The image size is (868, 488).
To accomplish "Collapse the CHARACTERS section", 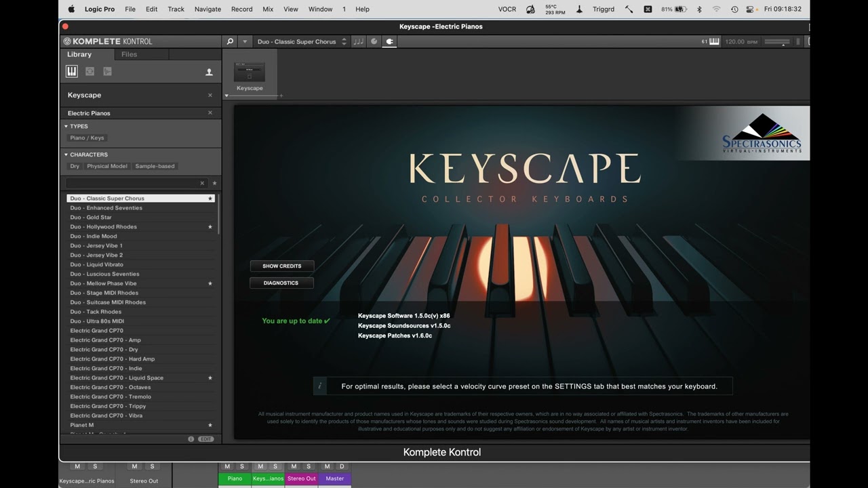I will pos(66,155).
